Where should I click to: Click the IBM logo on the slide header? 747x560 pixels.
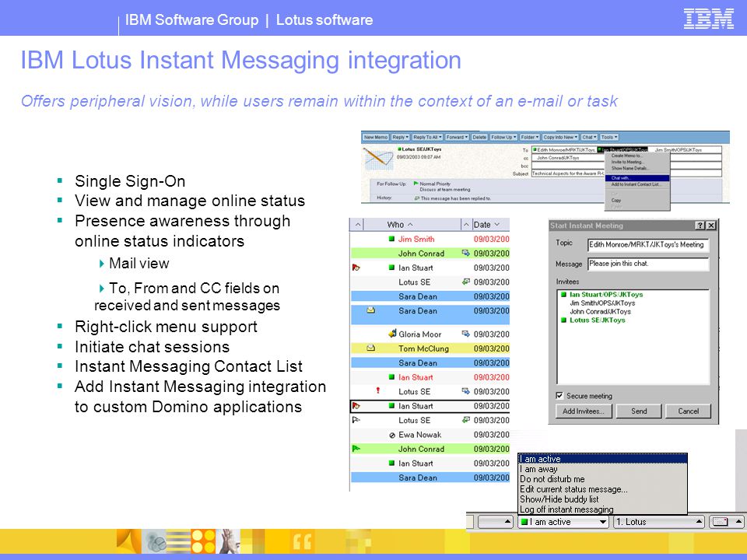pos(708,19)
